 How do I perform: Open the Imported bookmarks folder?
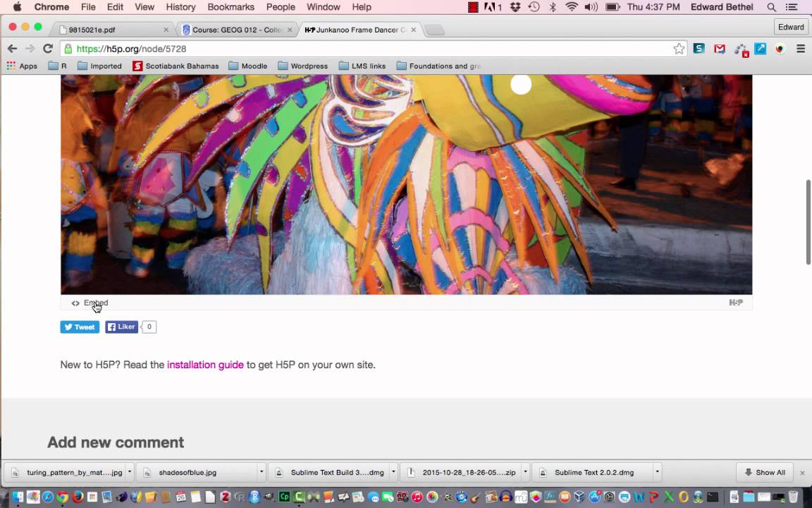pos(99,66)
